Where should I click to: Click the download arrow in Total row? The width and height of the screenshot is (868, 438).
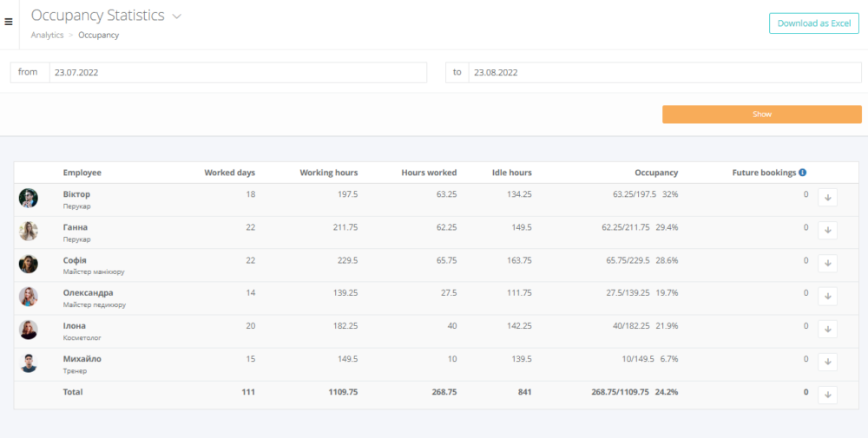click(827, 396)
